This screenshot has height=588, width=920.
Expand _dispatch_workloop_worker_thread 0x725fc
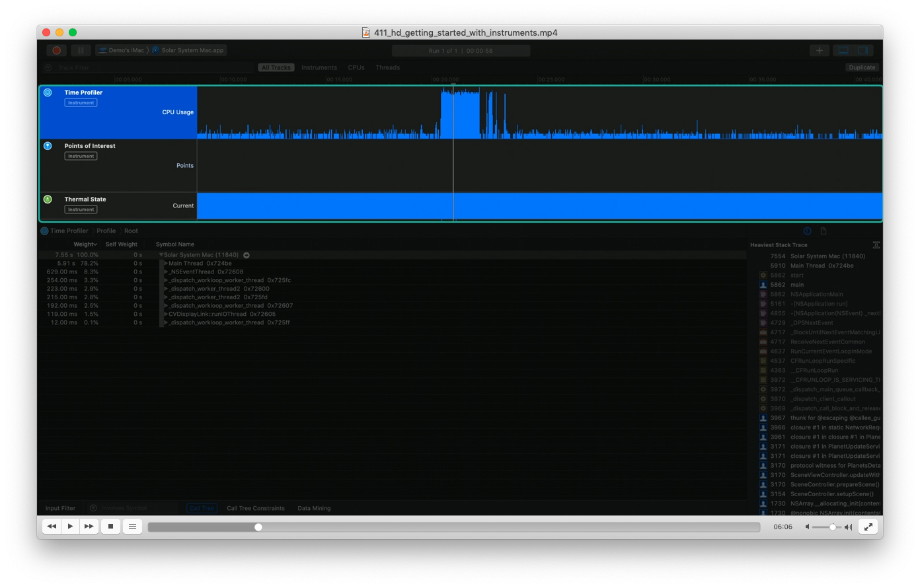tap(166, 280)
